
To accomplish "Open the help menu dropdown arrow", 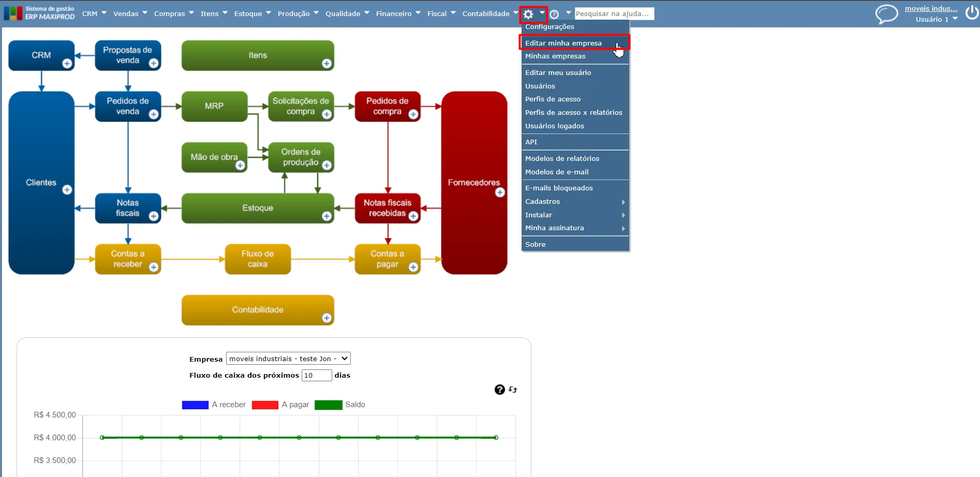I will [569, 12].
